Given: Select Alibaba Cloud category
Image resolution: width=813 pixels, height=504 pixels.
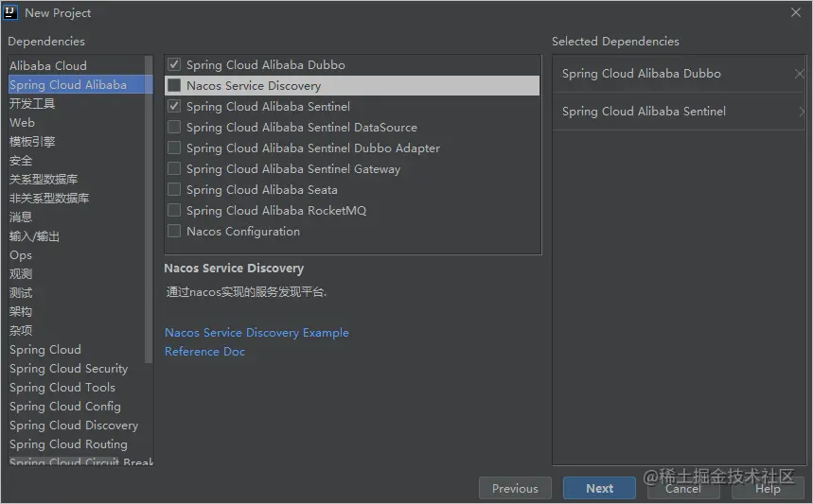Looking at the screenshot, I should (48, 66).
